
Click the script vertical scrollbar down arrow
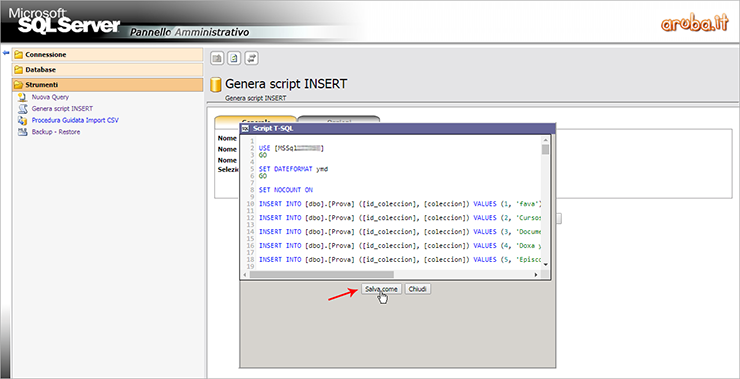click(x=546, y=265)
